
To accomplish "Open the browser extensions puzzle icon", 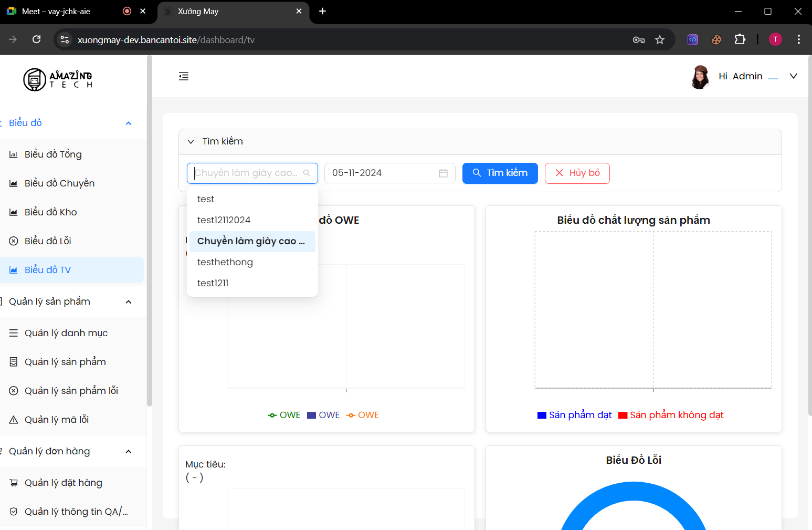I will coord(740,40).
